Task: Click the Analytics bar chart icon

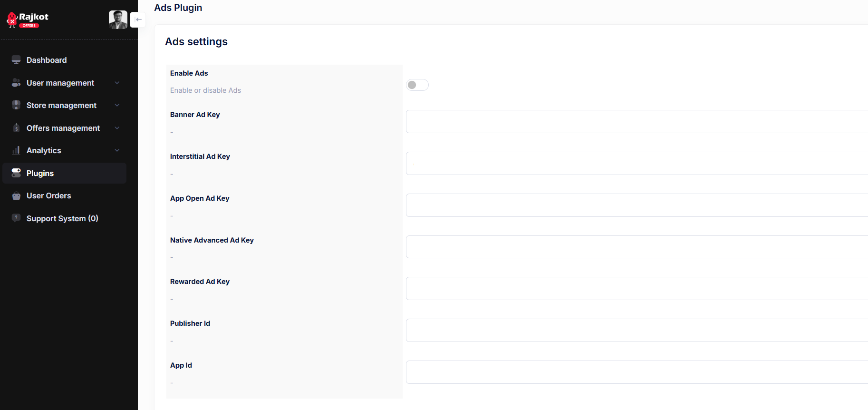Action: [16, 150]
